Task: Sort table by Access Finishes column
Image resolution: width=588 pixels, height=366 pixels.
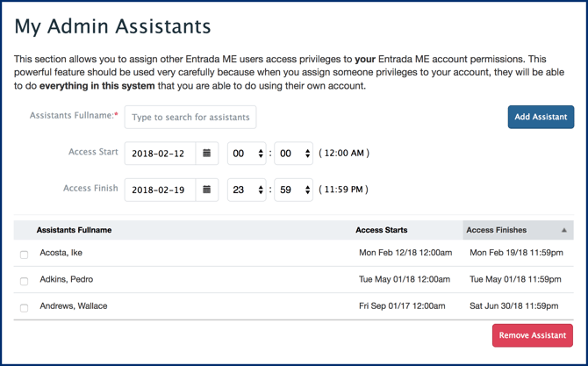Action: (497, 230)
